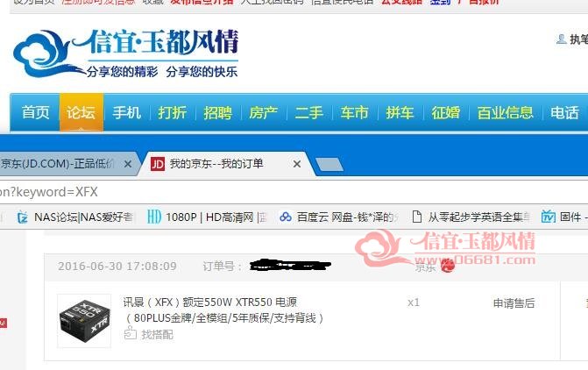Open the 拼车 nav item
This screenshot has width=588, height=370.
(400, 112)
